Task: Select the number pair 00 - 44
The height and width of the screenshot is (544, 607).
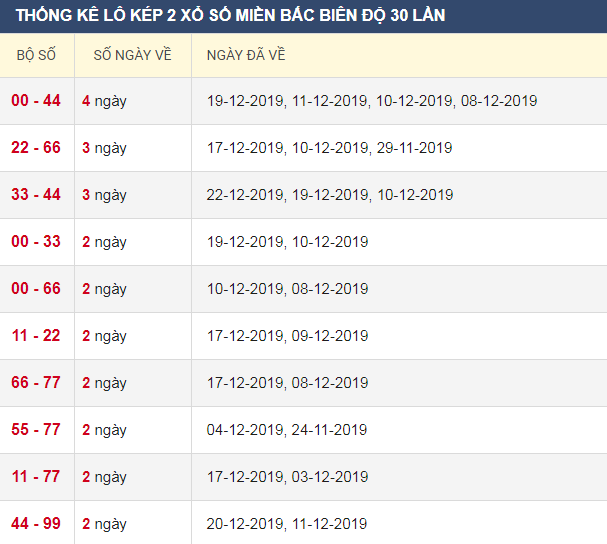Action: tap(36, 101)
